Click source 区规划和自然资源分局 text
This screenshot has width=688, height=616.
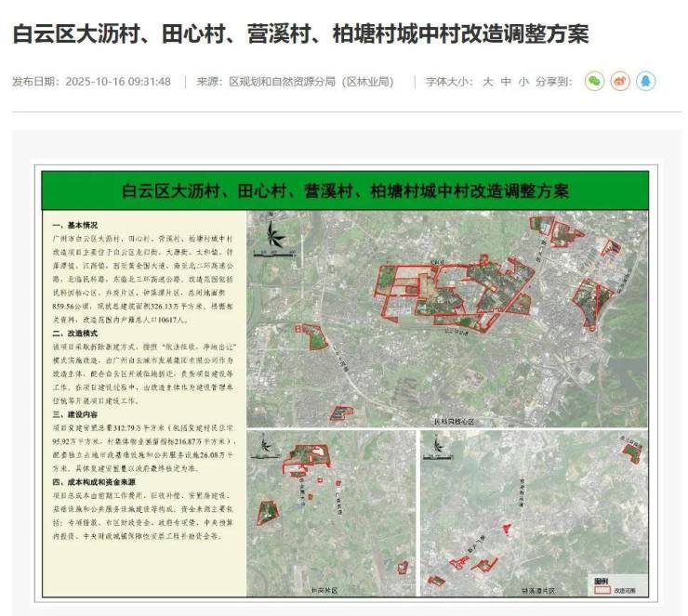click(296, 82)
